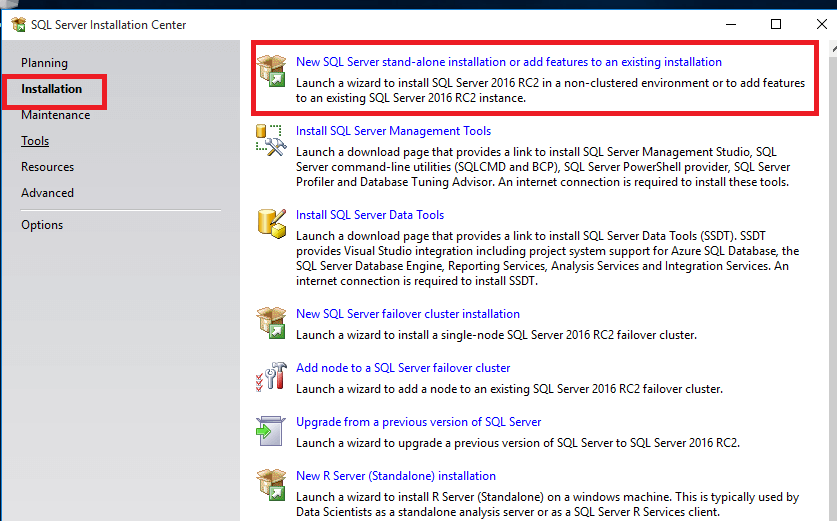Click the stand-alone installation box icon
This screenshot has height=521, width=837.
(x=272, y=70)
